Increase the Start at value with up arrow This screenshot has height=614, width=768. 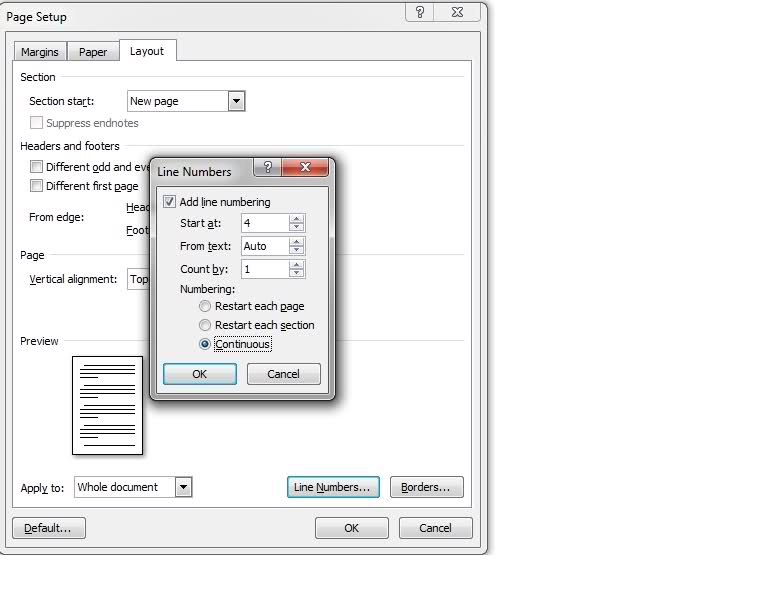(x=296, y=219)
